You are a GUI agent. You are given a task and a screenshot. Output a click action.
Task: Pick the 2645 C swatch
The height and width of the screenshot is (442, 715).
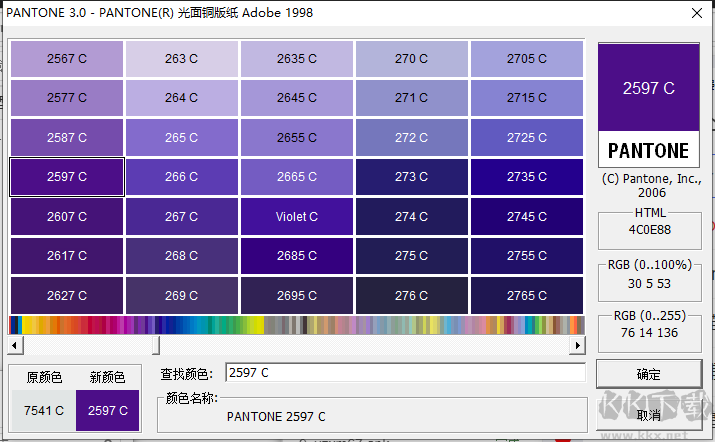(296, 98)
